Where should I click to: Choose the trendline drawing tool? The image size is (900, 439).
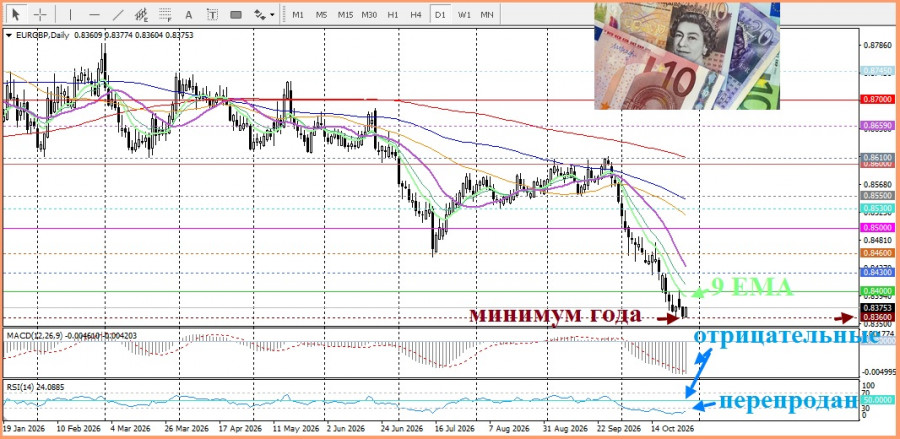pos(118,14)
